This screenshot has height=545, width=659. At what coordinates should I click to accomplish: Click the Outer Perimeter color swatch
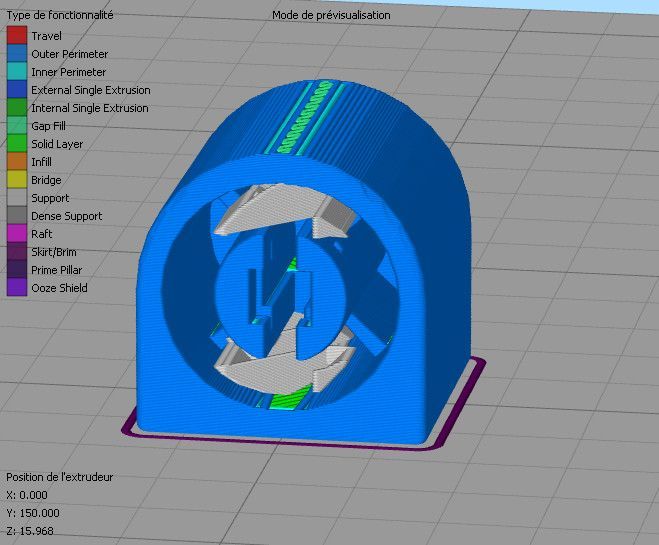click(17, 54)
